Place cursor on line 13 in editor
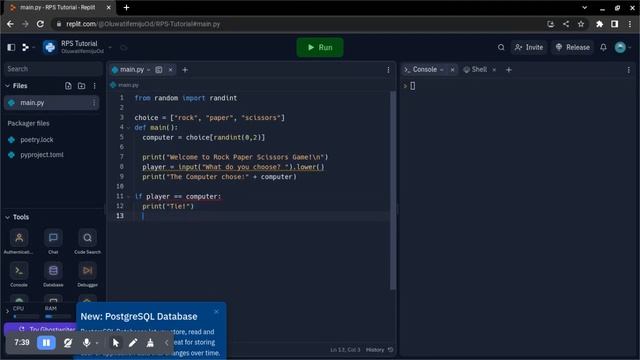 click(261, 216)
